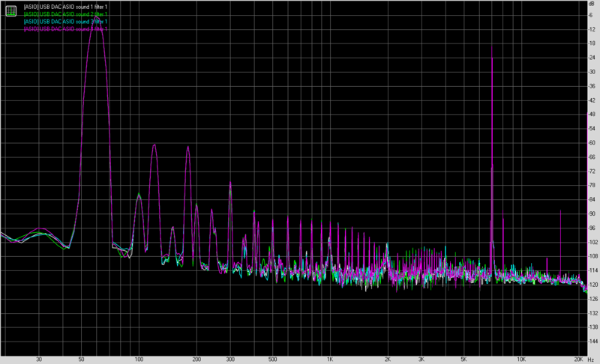Click the '30' frequency axis label
Viewport: 600px width, 364px height.
coord(39,360)
